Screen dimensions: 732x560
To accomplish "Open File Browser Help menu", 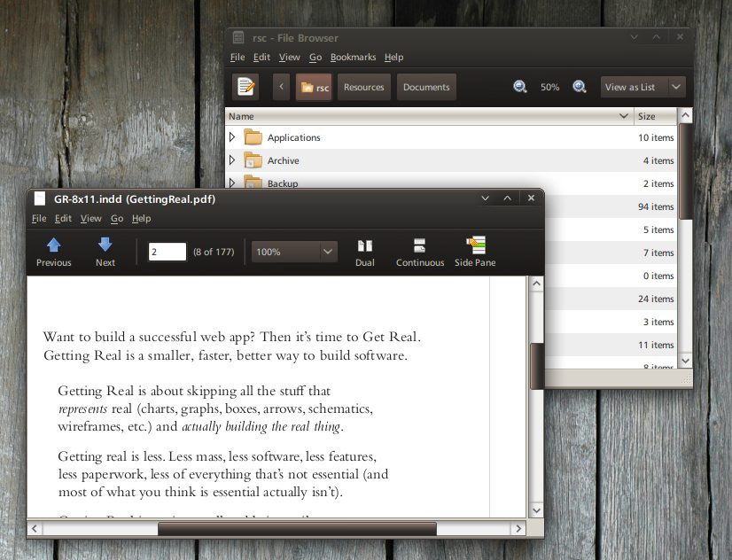I will [394, 58].
